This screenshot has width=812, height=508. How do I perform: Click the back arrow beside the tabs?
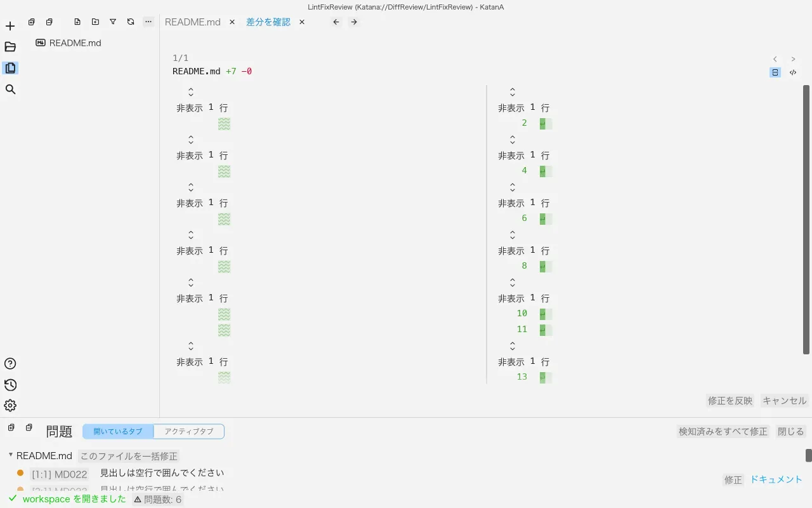336,22
